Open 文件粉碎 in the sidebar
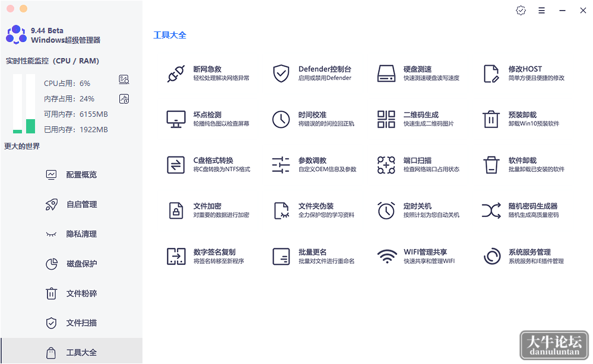Image resolution: width=593 pixels, height=364 pixels. point(71,293)
